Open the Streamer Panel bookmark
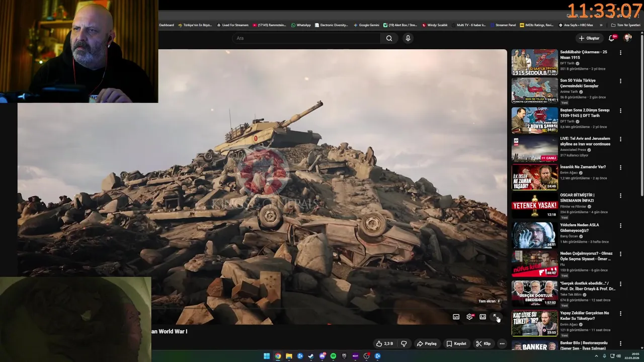Screen dimensions: 644x362 pos(503,25)
